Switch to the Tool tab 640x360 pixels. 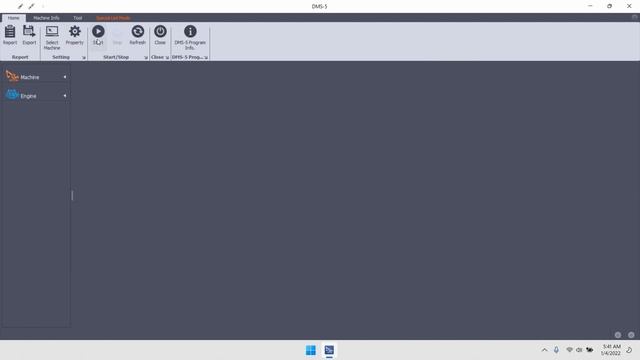coord(78,18)
